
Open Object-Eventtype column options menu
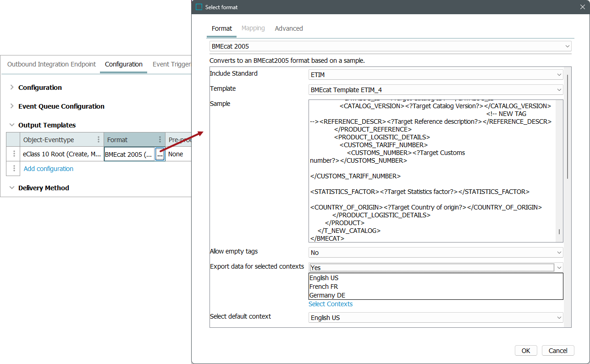[x=98, y=140]
